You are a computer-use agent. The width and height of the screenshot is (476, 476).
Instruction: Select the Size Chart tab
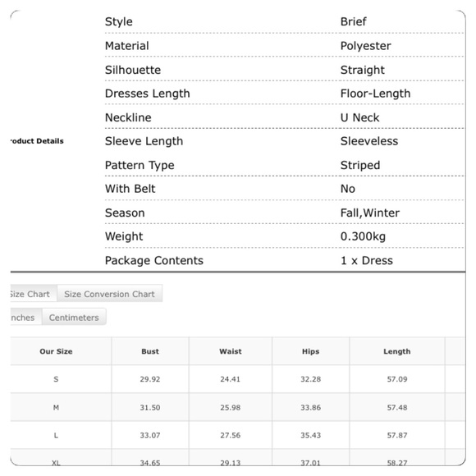(x=33, y=294)
